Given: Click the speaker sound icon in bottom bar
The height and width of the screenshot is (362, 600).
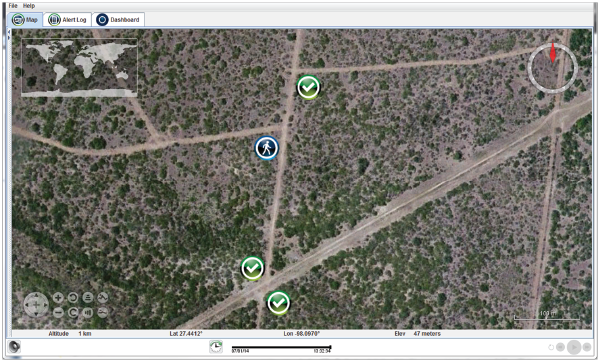Looking at the screenshot, I should click(x=14, y=347).
